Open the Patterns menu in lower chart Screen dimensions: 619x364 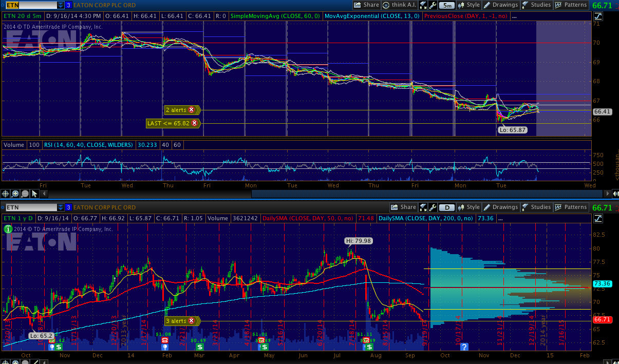tap(571, 207)
